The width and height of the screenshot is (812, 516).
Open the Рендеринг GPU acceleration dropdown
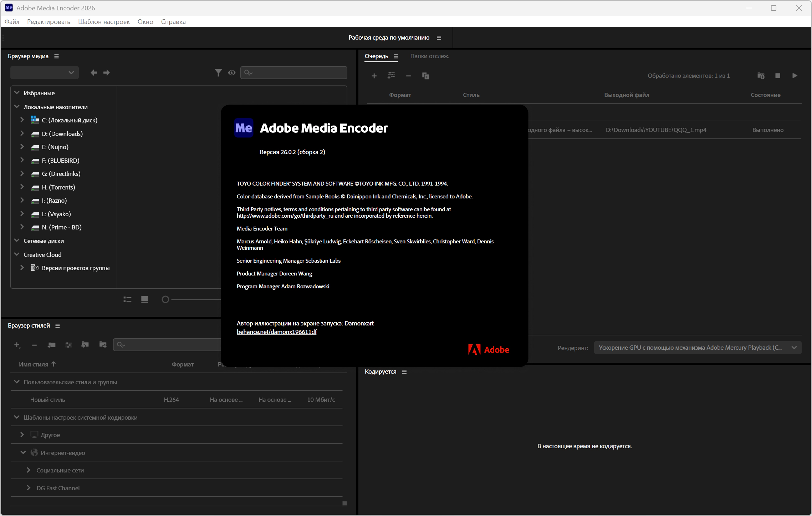pos(697,348)
